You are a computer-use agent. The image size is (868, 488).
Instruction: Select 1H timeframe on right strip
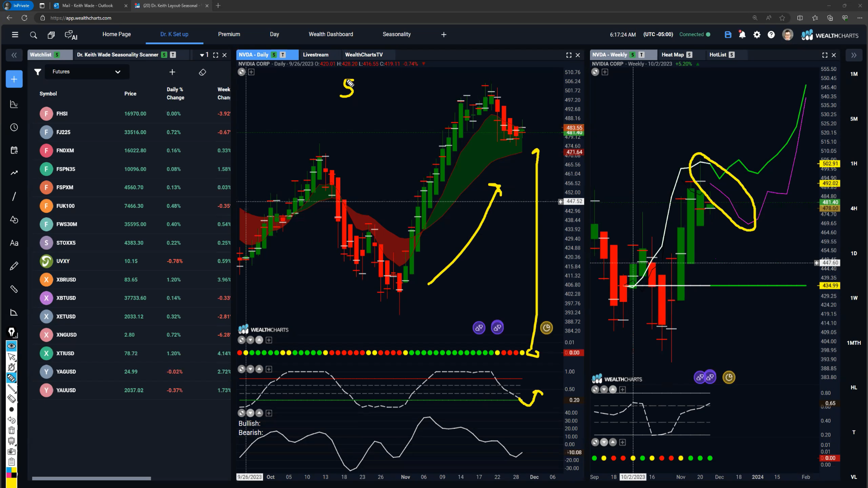click(x=854, y=164)
